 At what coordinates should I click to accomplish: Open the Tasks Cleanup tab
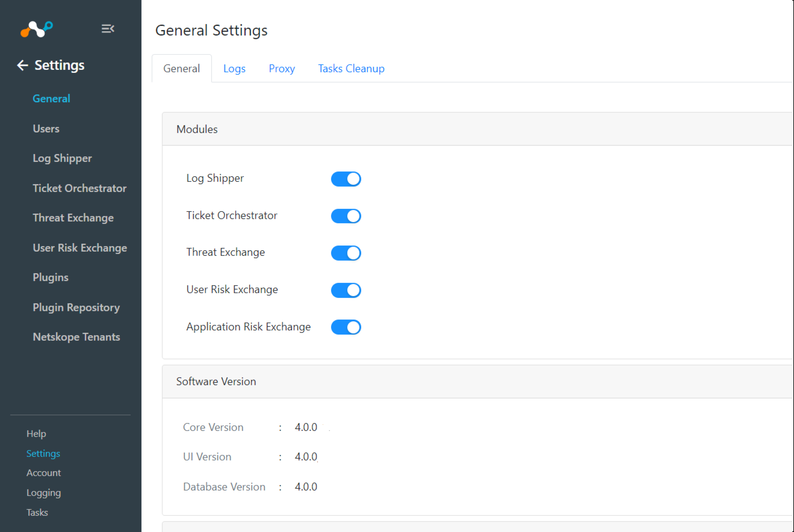[351, 69]
